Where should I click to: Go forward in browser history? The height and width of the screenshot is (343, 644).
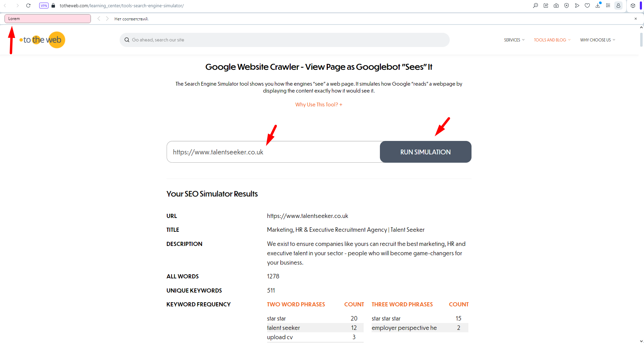17,6
